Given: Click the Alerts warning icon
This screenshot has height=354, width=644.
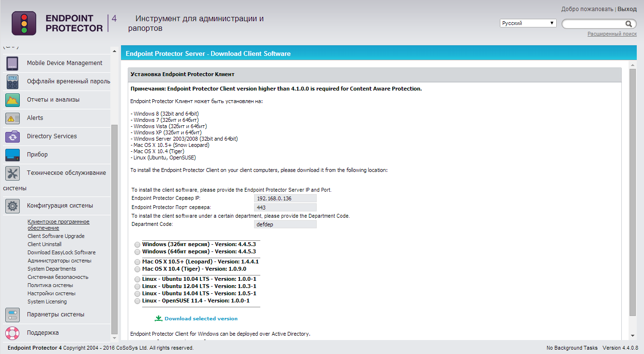Looking at the screenshot, I should click(x=13, y=118).
